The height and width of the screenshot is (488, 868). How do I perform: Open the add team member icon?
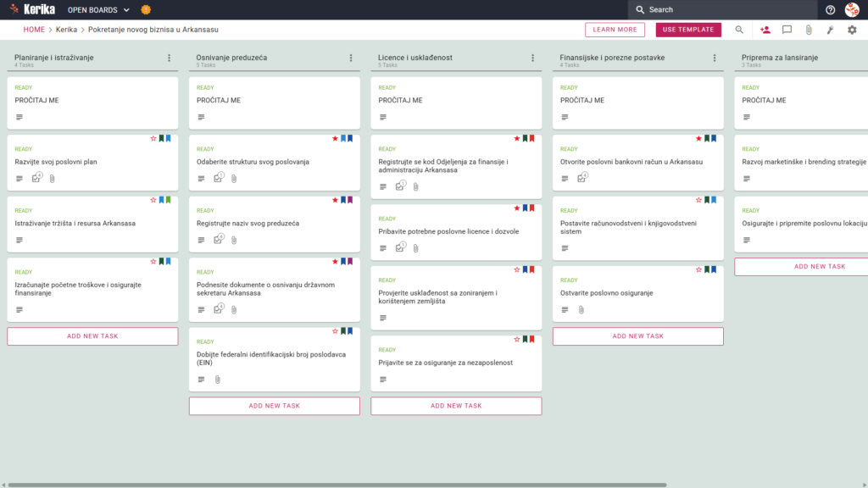coord(765,30)
